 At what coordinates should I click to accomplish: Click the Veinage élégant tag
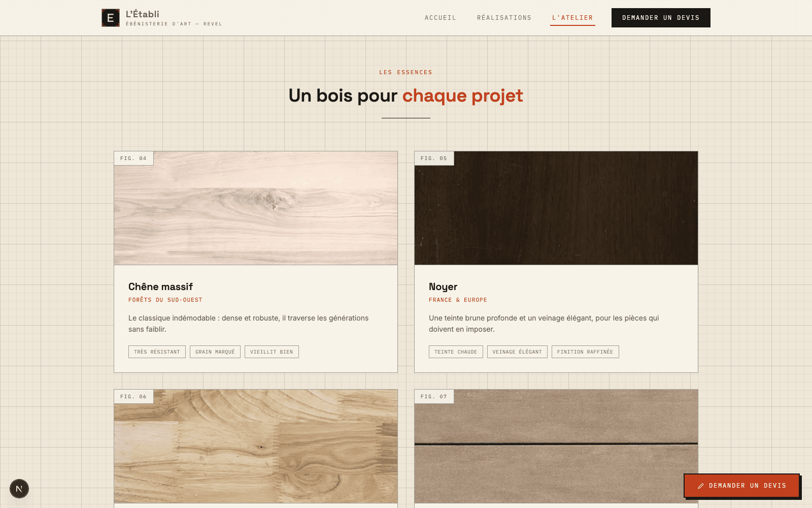coord(517,352)
